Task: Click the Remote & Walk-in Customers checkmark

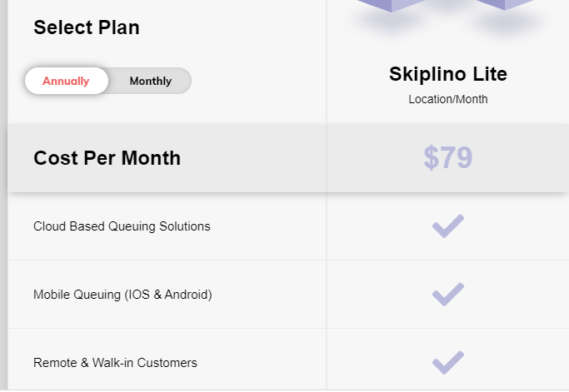Action: coord(448,362)
